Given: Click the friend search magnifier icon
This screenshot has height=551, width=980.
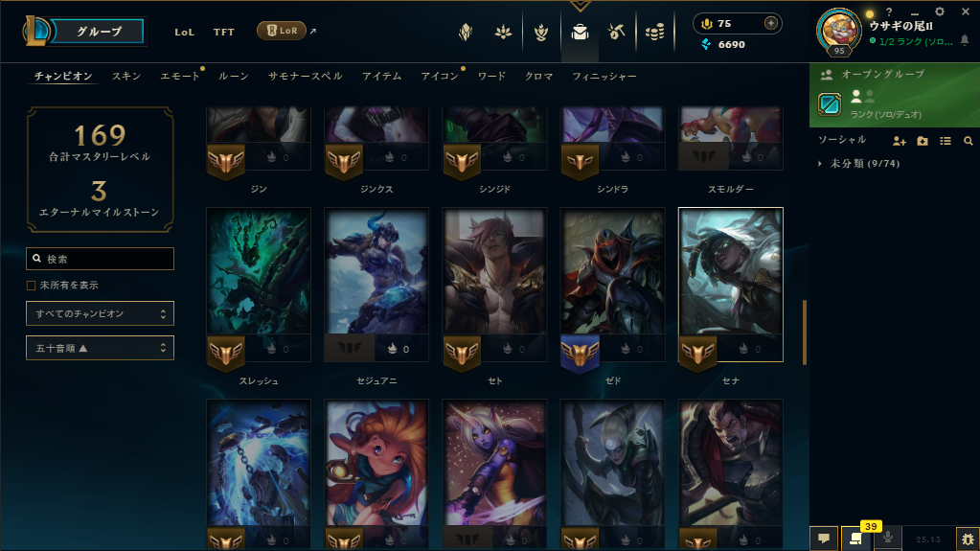Looking at the screenshot, I should point(969,142).
